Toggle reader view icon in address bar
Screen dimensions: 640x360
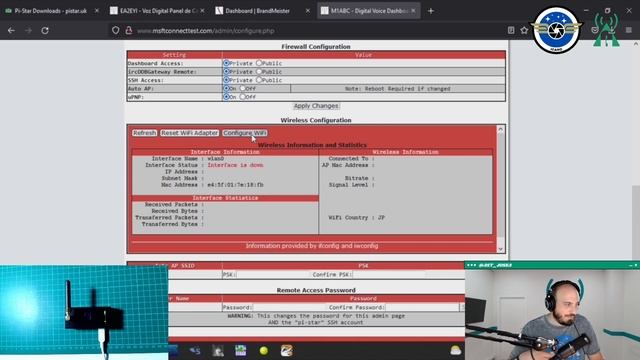click(511, 30)
